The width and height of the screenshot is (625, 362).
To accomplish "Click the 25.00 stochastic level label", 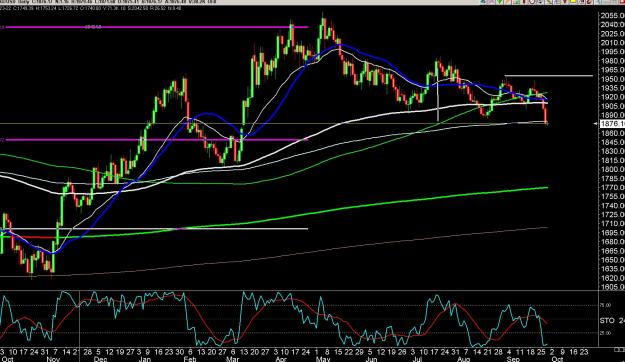I will (x=605, y=333).
